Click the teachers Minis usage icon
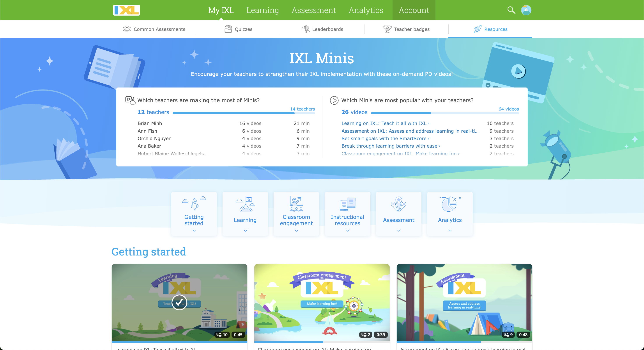 coord(130,100)
